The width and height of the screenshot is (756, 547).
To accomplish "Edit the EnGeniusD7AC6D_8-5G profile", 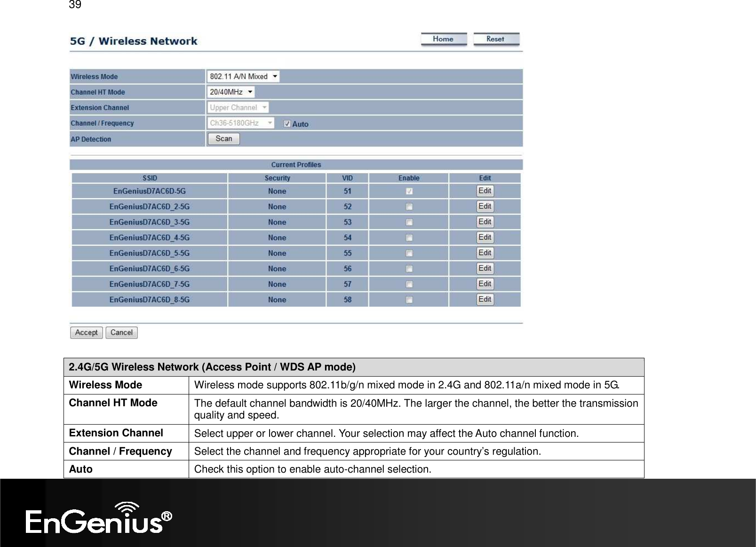I will 485,299.
